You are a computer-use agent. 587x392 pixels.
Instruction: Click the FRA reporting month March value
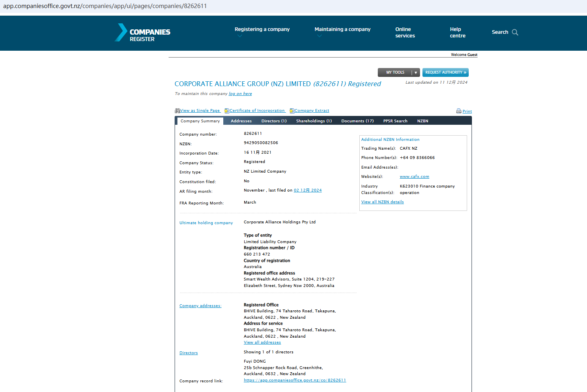click(x=250, y=202)
